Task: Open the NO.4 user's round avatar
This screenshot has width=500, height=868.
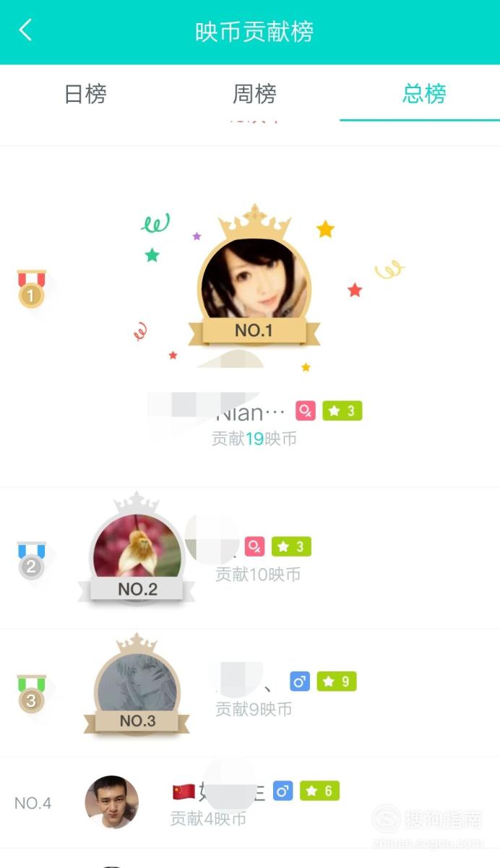Action: 112,803
